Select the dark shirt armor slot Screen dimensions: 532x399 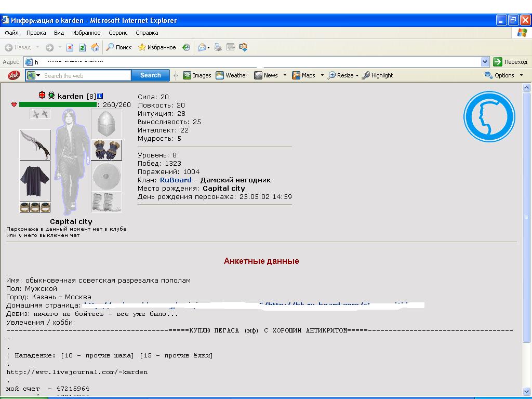pyautogui.click(x=35, y=181)
